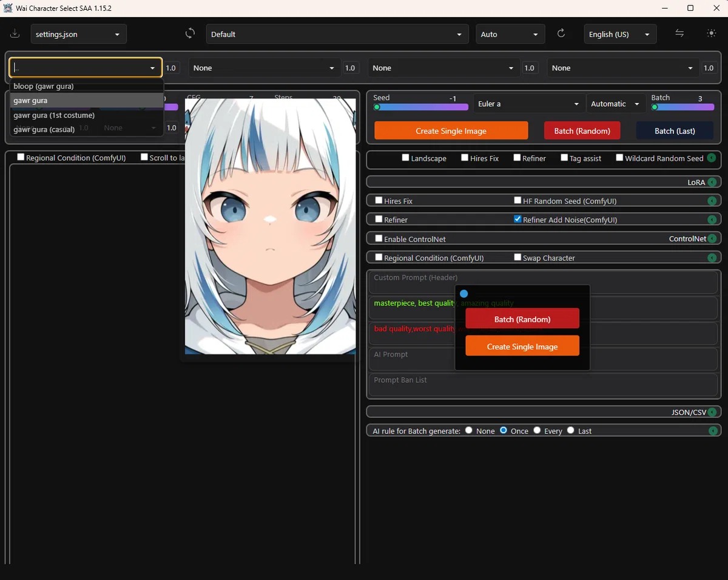Collapse the Landscape options row using its green arrow
The width and height of the screenshot is (728, 580).
click(711, 158)
